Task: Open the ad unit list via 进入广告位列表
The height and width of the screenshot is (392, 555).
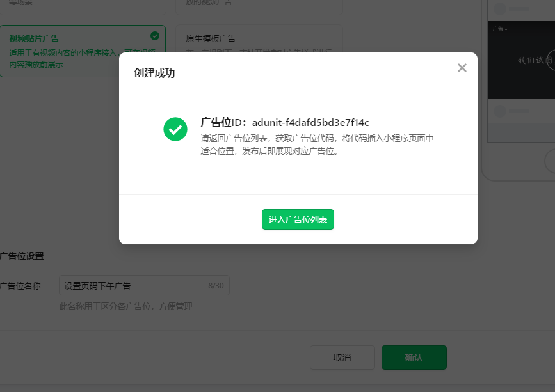Action: 298,219
